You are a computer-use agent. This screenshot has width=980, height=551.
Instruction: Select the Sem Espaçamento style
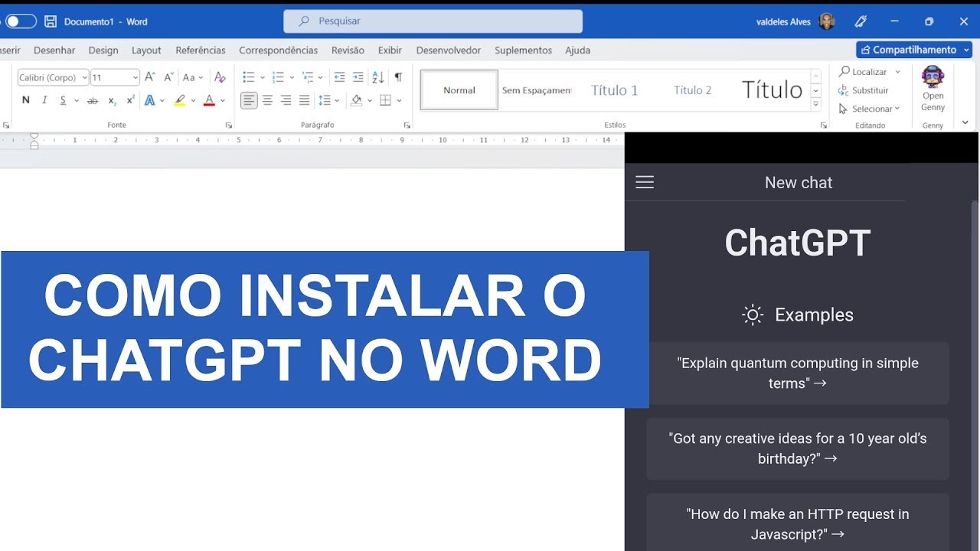tap(537, 90)
